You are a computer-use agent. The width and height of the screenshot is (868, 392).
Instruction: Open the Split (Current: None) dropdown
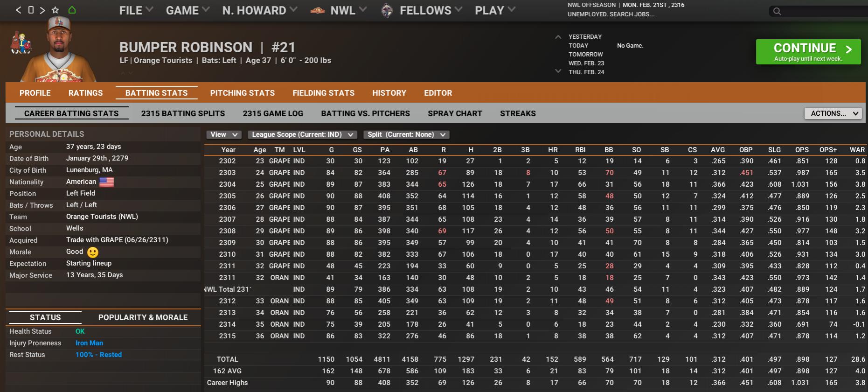(x=406, y=134)
